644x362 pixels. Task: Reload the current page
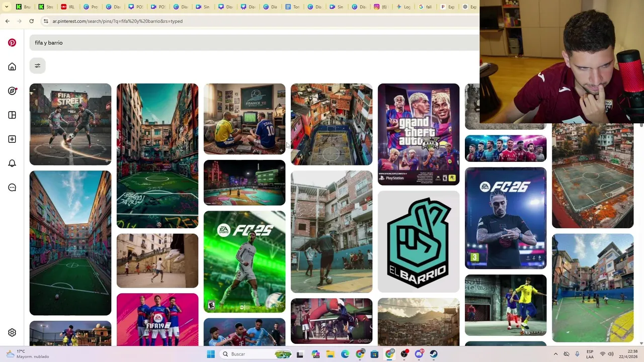click(x=31, y=21)
